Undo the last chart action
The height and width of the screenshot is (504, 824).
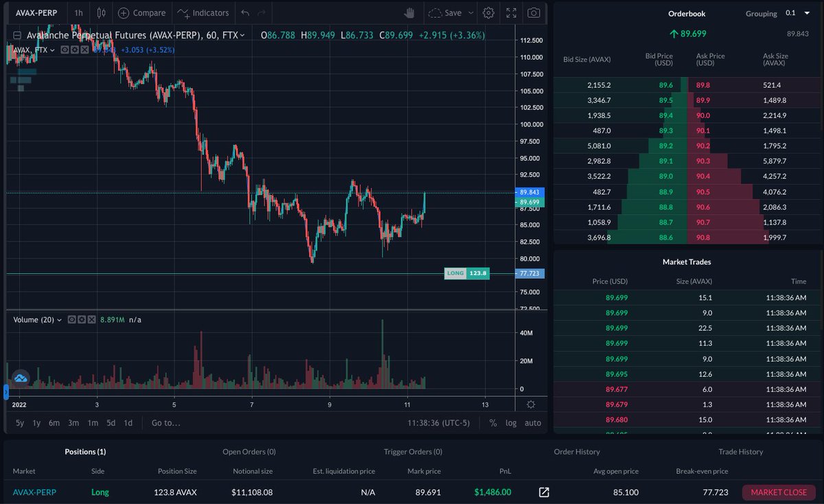[x=245, y=12]
